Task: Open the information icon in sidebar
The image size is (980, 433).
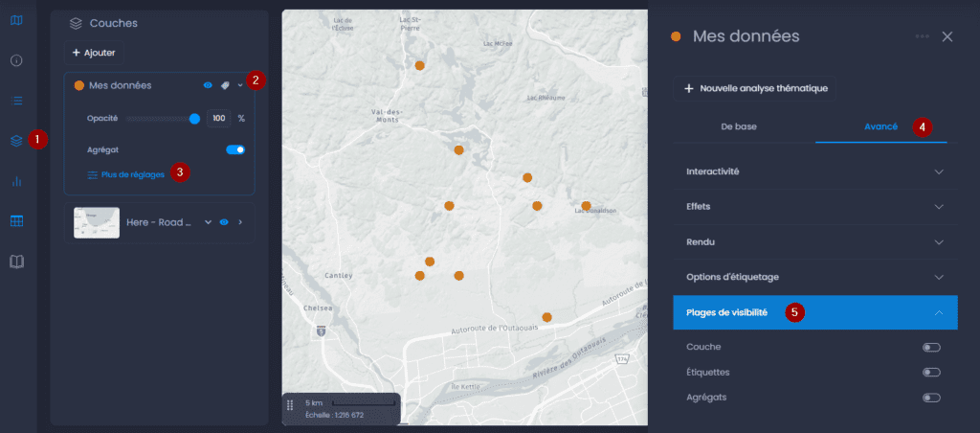Action: 17,60
